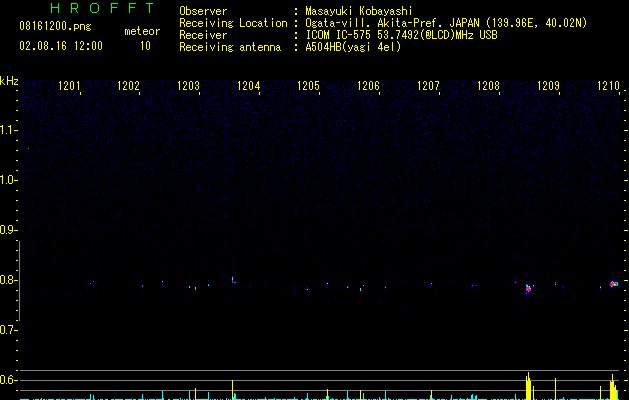
Task: Click the 1202 time marker
Action: click(128, 86)
